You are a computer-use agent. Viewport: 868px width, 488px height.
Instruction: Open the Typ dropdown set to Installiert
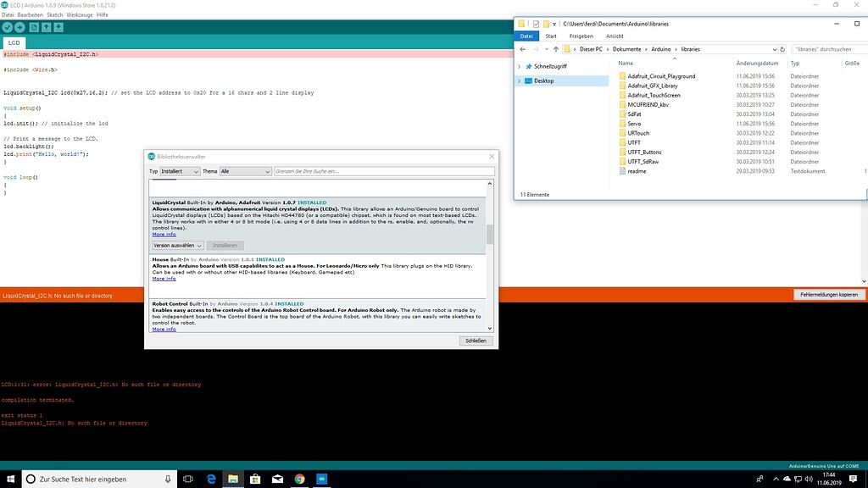180,171
